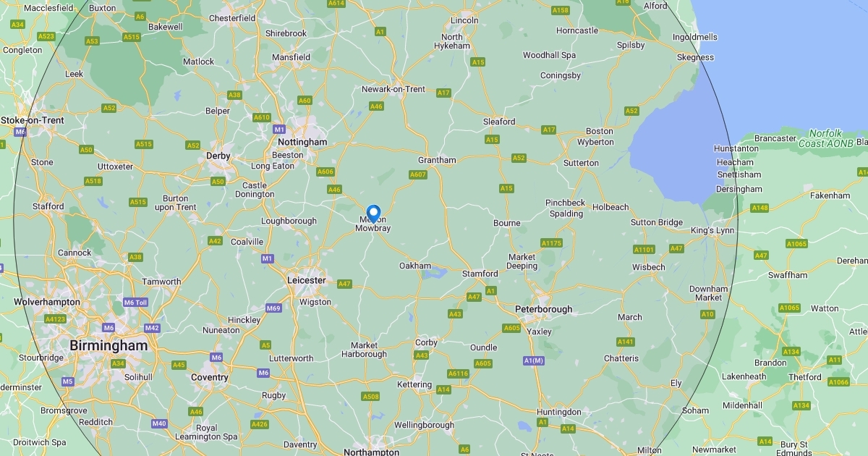Click the blue location pin at Melton Mowbray
Image resolution: width=868 pixels, height=456 pixels.
[x=374, y=214]
